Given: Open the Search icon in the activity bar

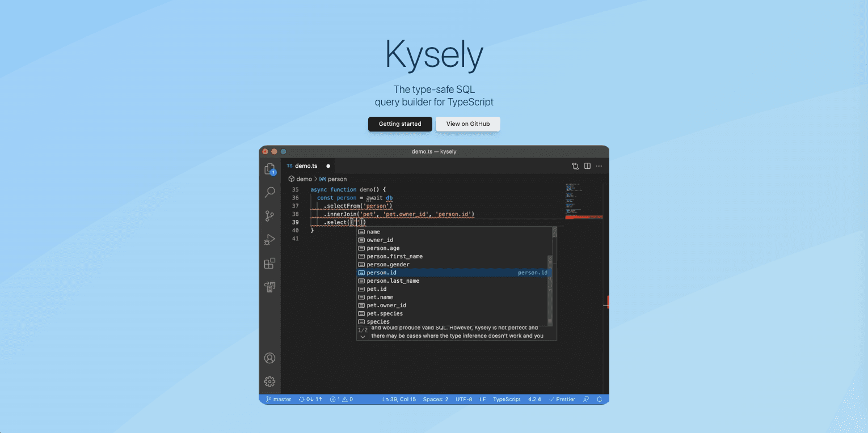Looking at the screenshot, I should pyautogui.click(x=270, y=193).
